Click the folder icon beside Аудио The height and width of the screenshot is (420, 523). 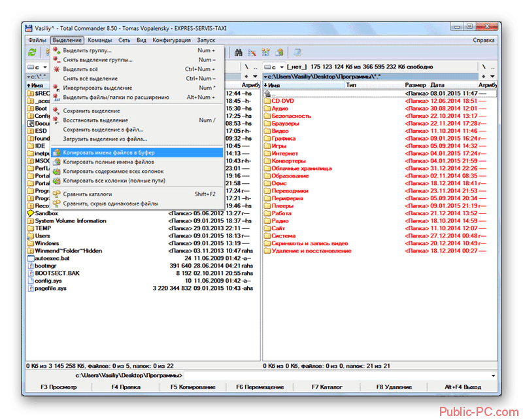[x=267, y=109]
